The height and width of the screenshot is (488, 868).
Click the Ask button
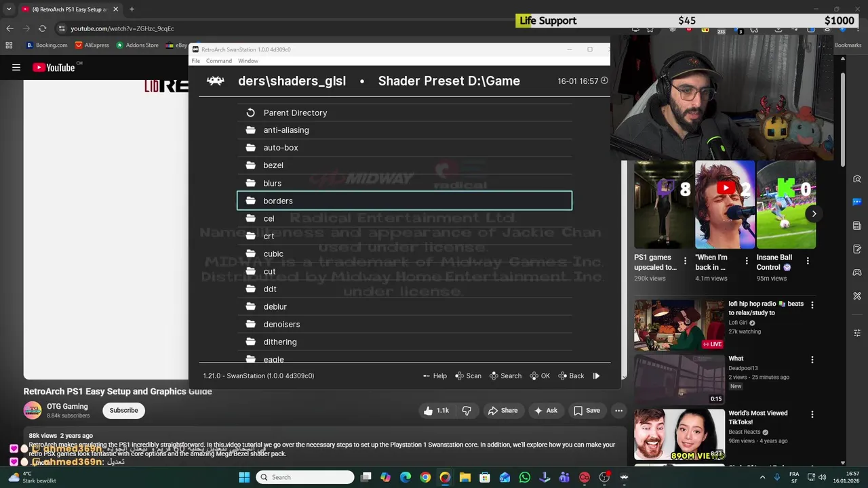(x=546, y=410)
